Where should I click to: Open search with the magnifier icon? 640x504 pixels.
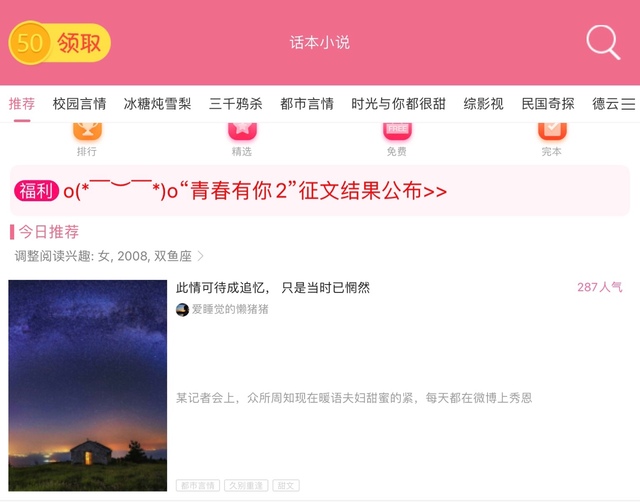point(603,42)
